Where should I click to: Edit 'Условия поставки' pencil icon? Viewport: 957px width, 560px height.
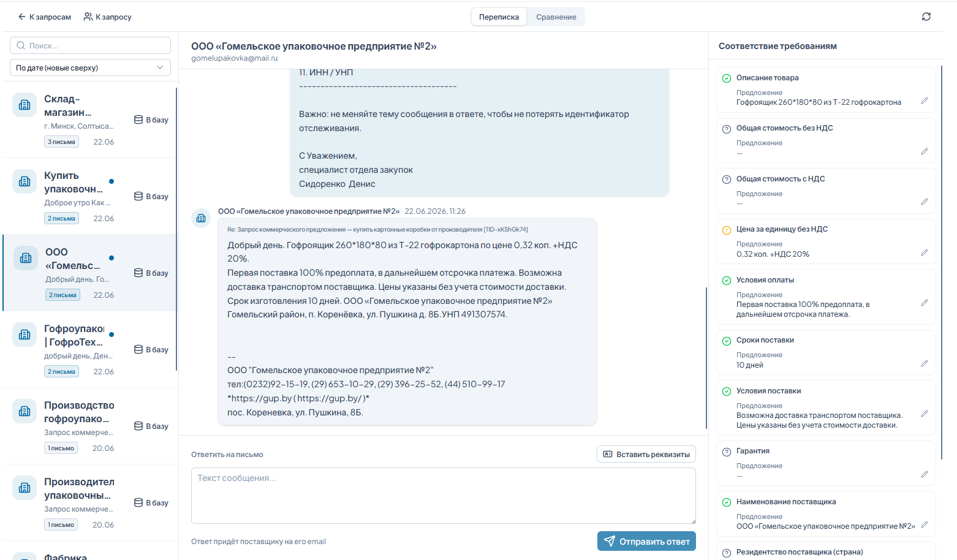pyautogui.click(x=925, y=414)
